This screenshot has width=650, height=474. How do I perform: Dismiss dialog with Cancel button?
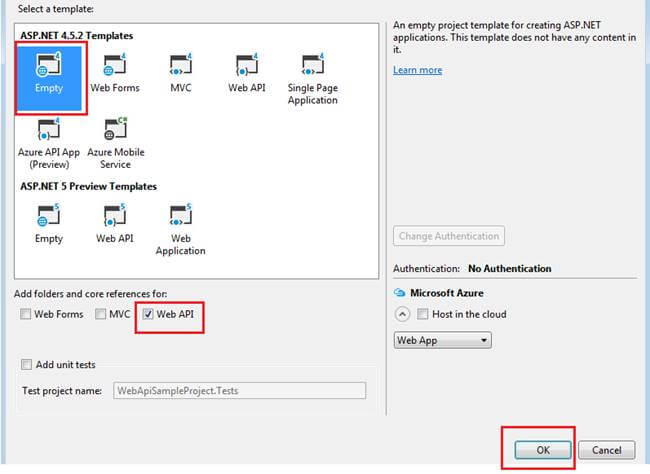(606, 450)
